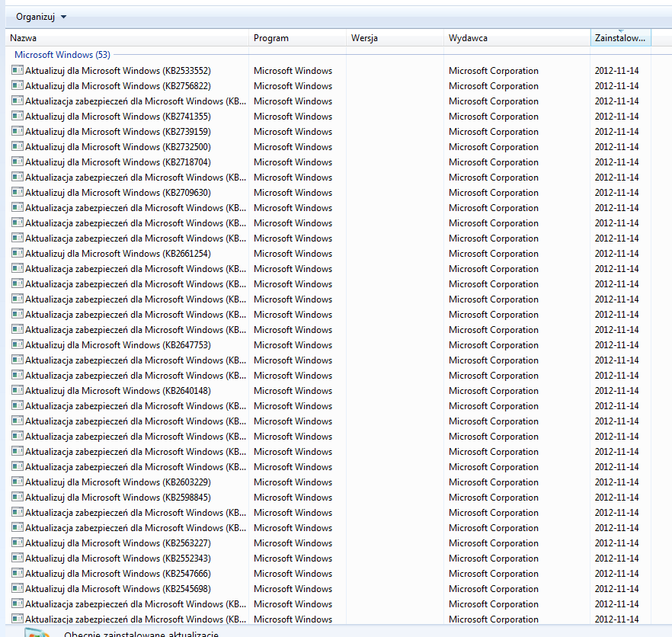Click the 2012-11-14 date in KB2756822 row

[x=616, y=86]
